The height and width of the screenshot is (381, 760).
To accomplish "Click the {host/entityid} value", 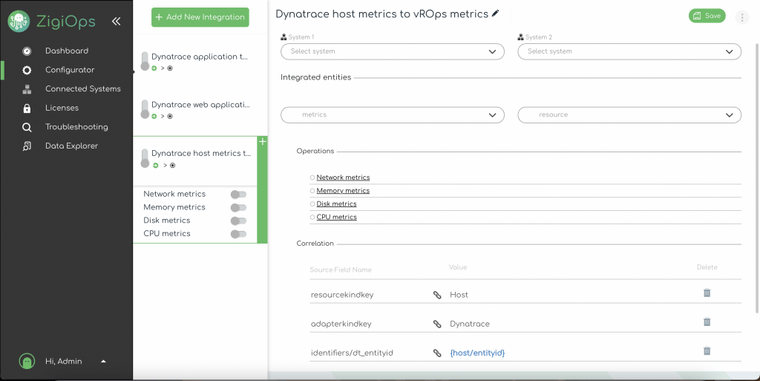I will pyautogui.click(x=477, y=353).
